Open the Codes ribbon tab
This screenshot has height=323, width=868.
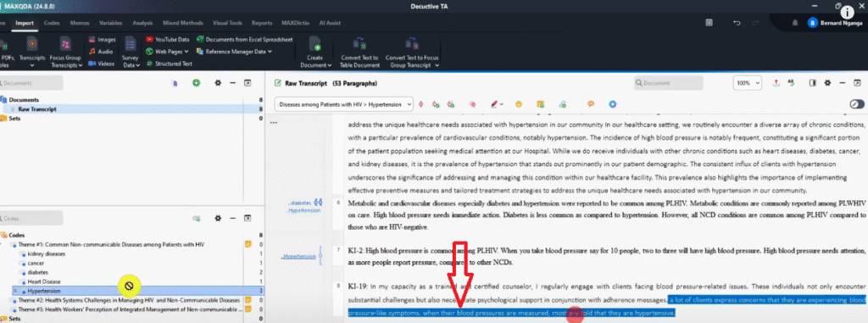(52, 23)
